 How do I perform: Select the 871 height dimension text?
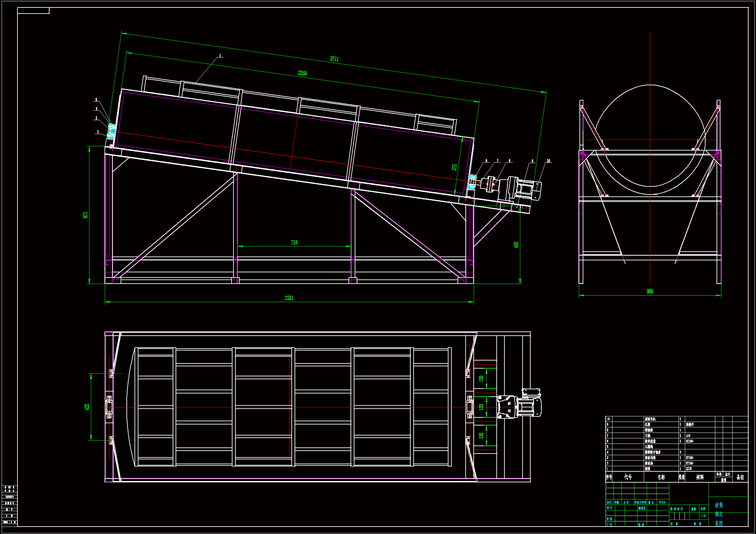pos(86,215)
